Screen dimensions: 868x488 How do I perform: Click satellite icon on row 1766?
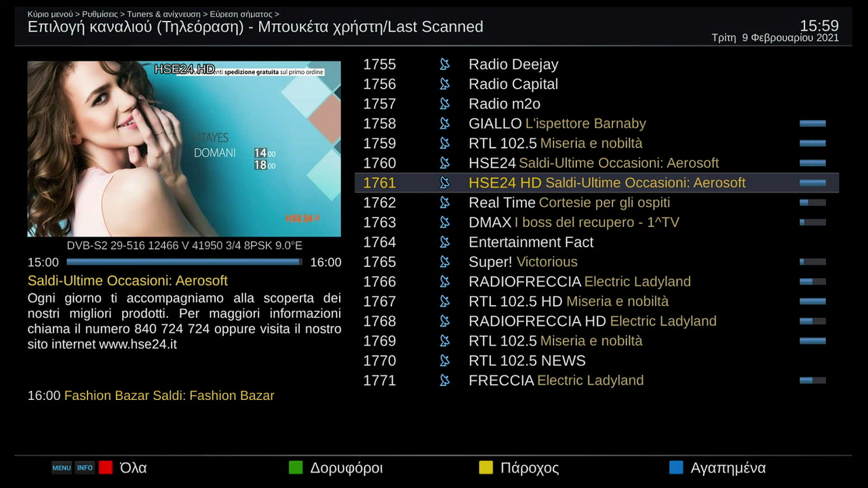pos(445,281)
